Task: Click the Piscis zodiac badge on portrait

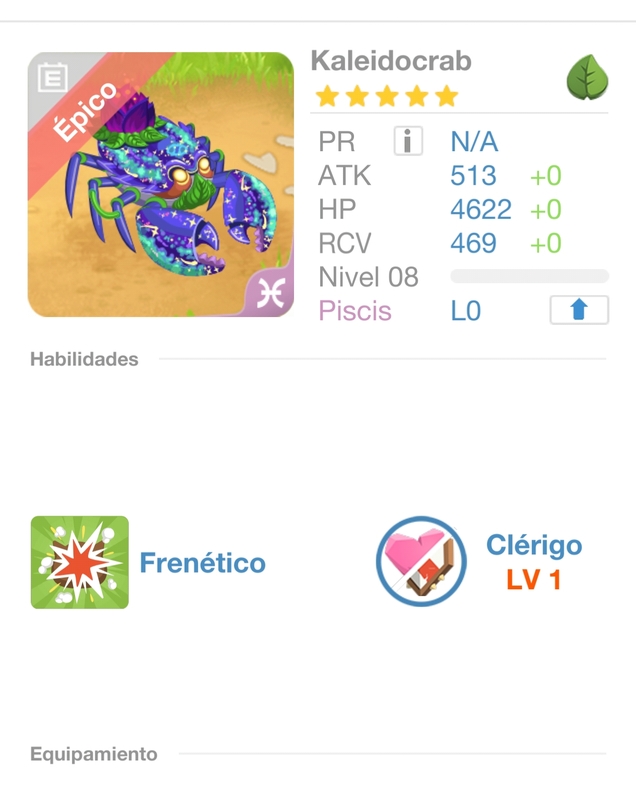Action: coord(270,293)
